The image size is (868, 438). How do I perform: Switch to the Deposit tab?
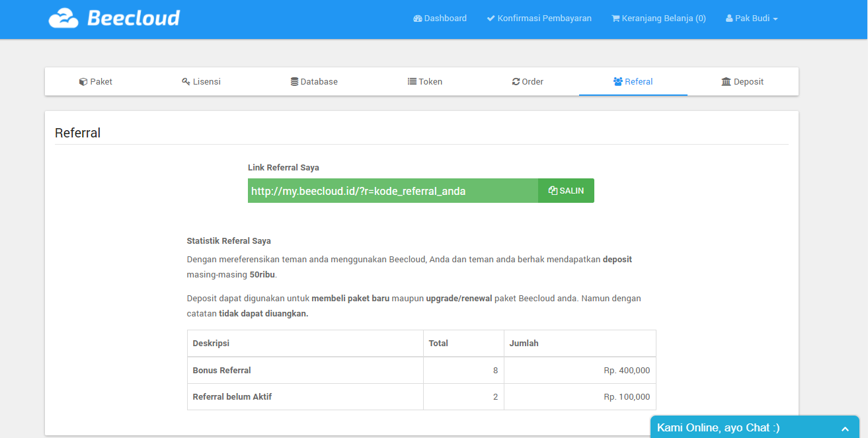click(742, 82)
